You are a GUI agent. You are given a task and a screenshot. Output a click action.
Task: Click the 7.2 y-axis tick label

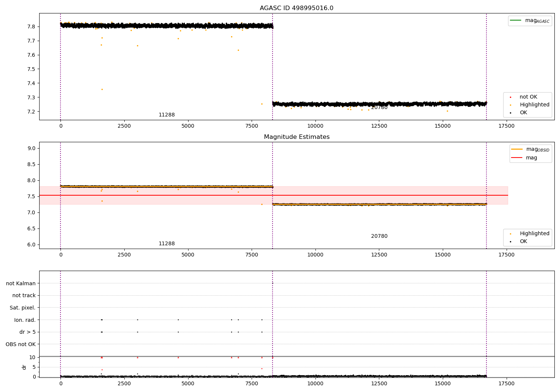pyautogui.click(x=31, y=112)
